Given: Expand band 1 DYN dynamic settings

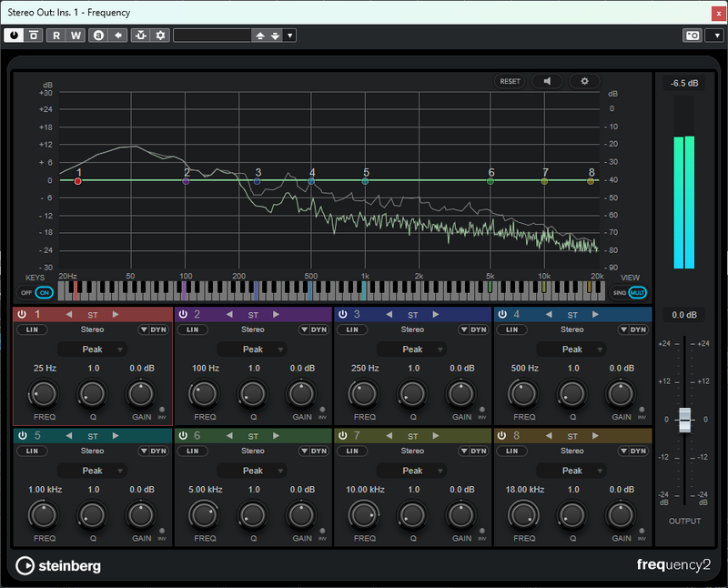Looking at the screenshot, I should [144, 329].
